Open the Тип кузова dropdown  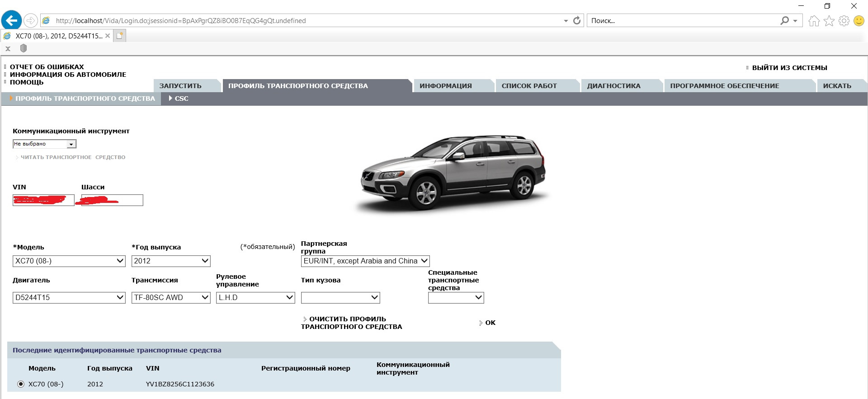pyautogui.click(x=340, y=297)
